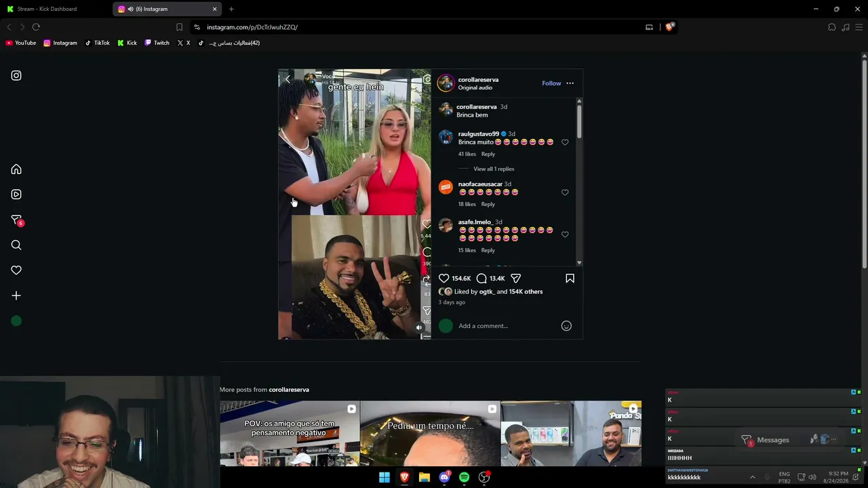This screenshot has width=868, height=488.
Task: Reply to naofacaeusacar's comment
Action: pos(488,204)
